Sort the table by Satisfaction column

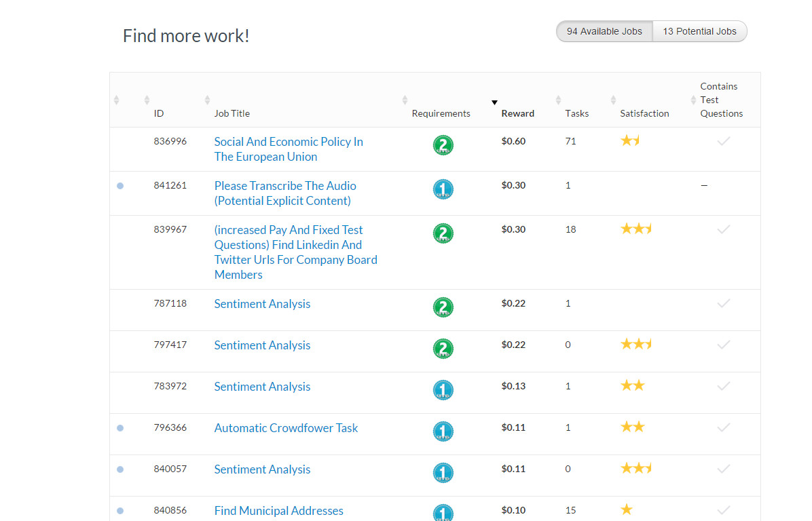[x=644, y=113]
